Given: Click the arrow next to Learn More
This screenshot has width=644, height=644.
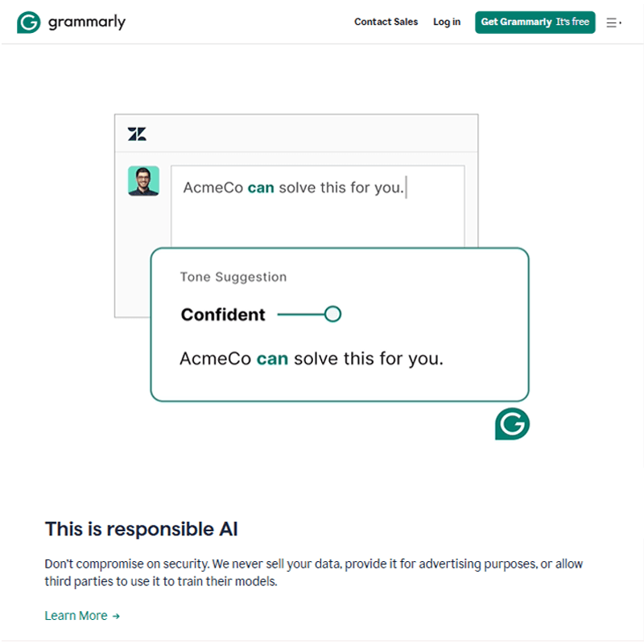Looking at the screenshot, I should tap(116, 616).
